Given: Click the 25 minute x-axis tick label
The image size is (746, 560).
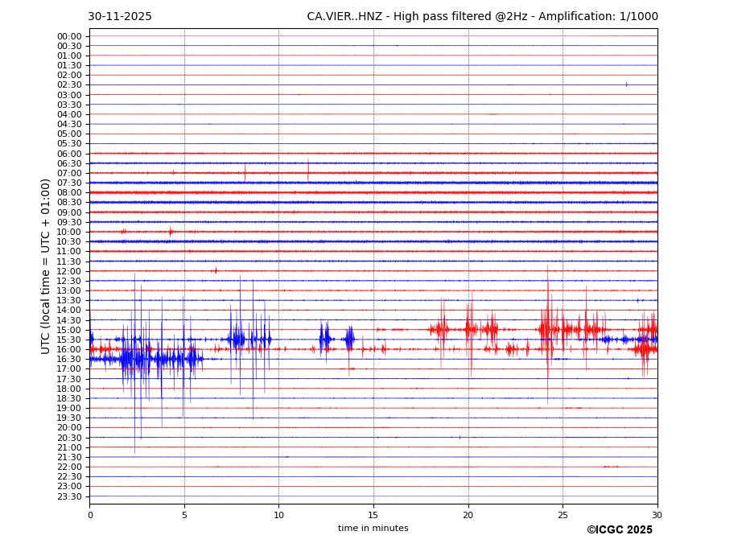Looking at the screenshot, I should 563,515.
